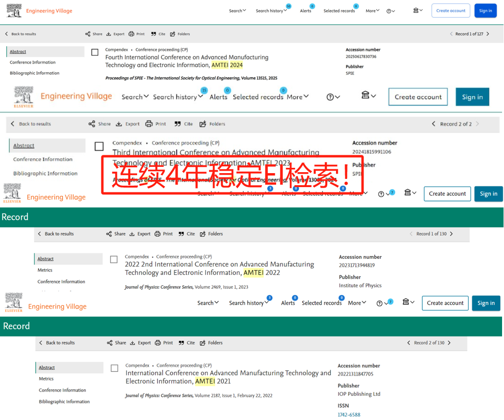Click Print icon in Record 2 of 130 toolbar
The width and height of the screenshot is (504, 420).
tap(158, 343)
